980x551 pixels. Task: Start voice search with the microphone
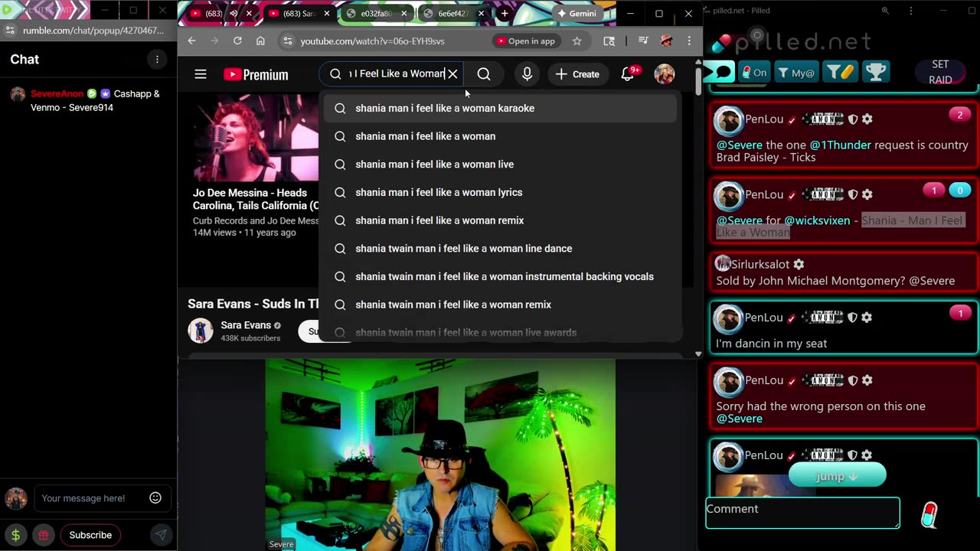click(527, 74)
